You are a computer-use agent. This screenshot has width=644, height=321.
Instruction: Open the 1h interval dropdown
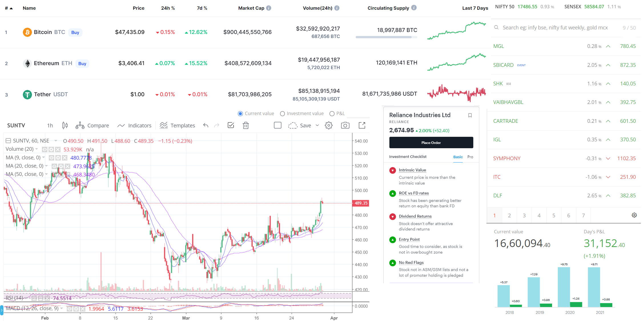(50, 125)
